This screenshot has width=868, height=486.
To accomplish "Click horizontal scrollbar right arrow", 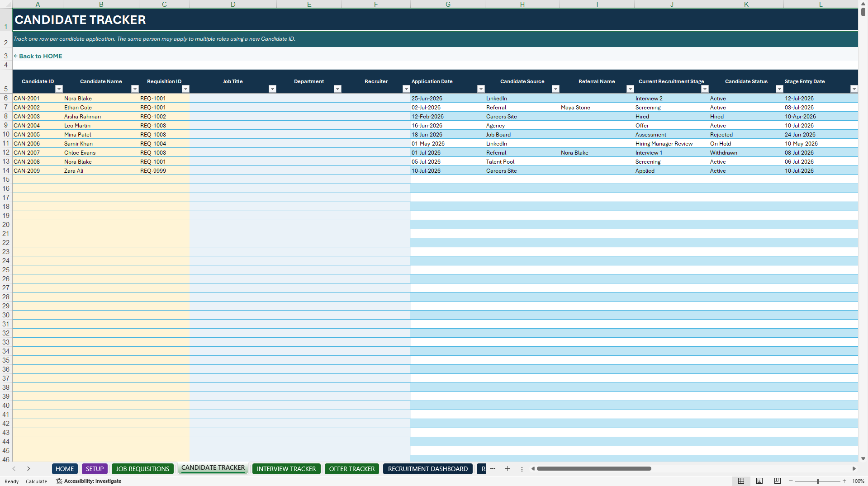I will click(x=854, y=469).
